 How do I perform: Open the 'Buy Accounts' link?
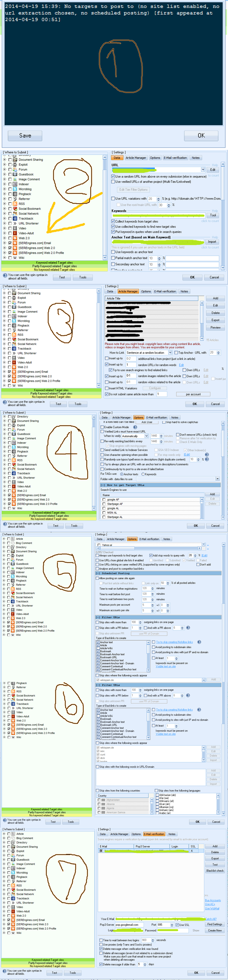point(213,900)
